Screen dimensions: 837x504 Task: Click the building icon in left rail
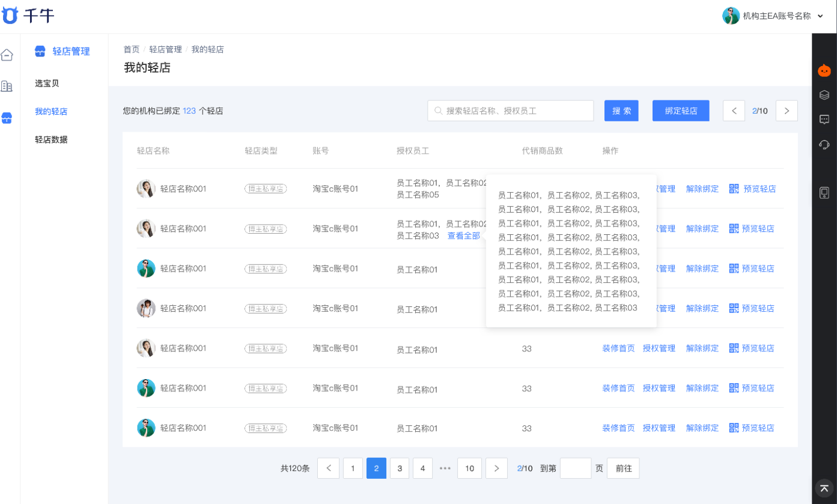coord(7,87)
